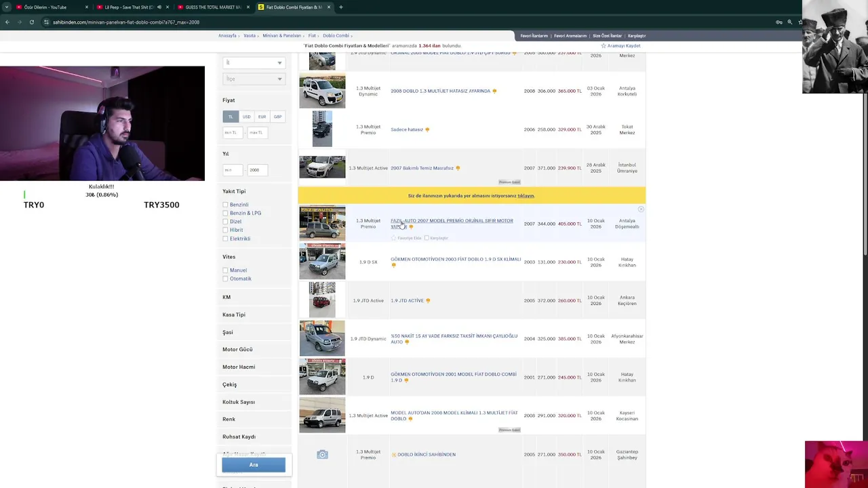Open 'Anasayfa' breadcrumb link
Image resolution: width=868 pixels, height=488 pixels.
[x=227, y=35]
